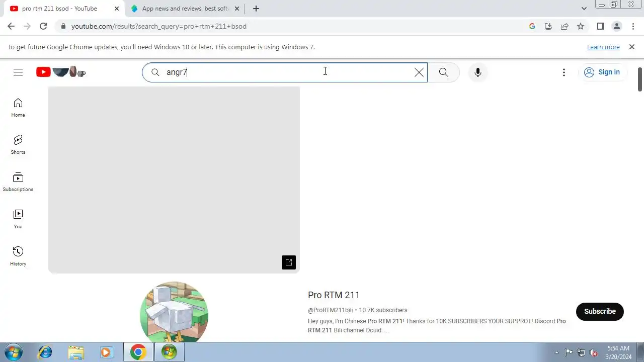Open YouTube settings three-dot menu
644x362 pixels.
coord(564,72)
